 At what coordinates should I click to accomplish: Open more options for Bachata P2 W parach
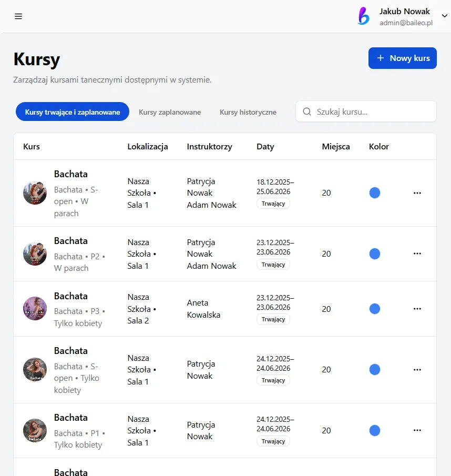click(x=417, y=254)
